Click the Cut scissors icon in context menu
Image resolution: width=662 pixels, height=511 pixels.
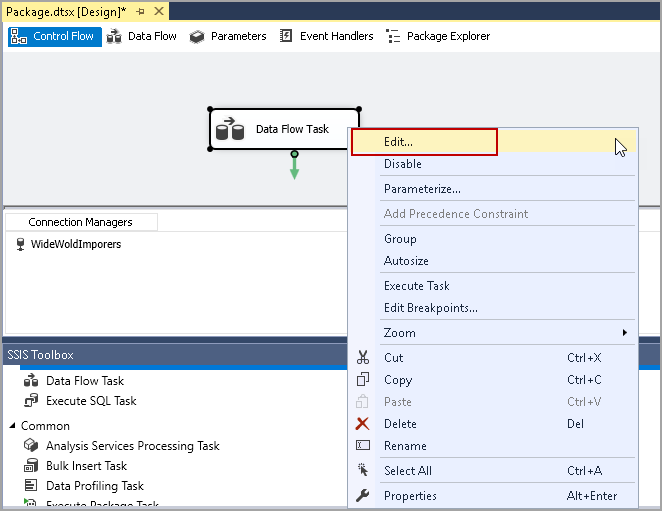(363, 358)
